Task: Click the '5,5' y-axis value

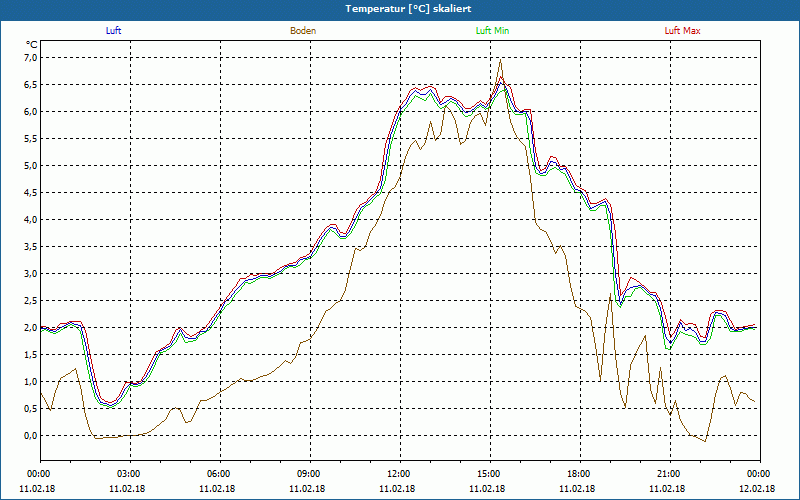Action: tap(31, 139)
